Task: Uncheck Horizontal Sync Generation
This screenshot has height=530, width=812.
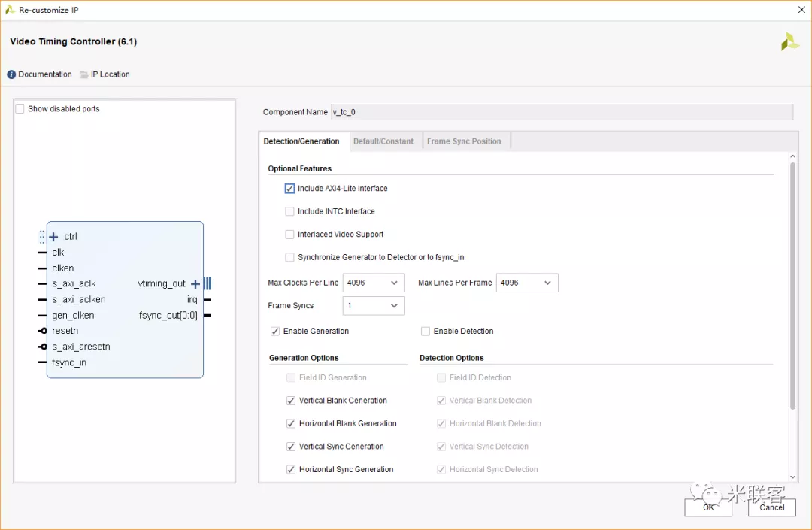Action: [x=291, y=469]
